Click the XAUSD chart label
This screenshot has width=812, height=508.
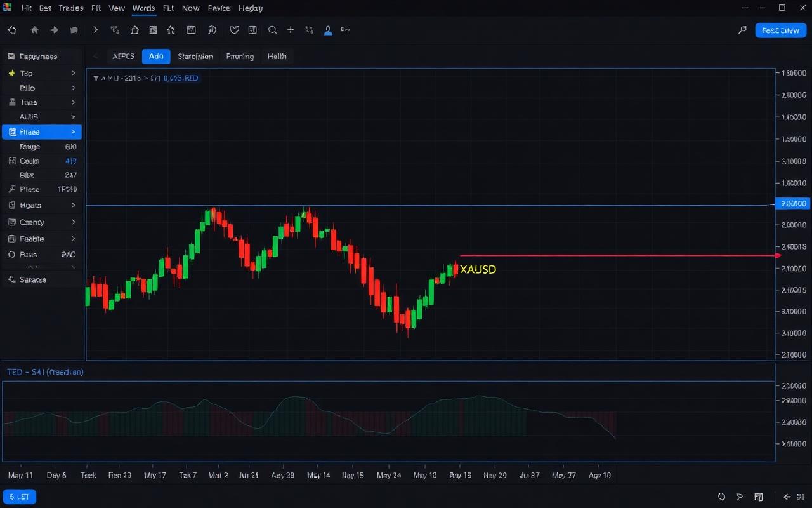click(478, 269)
